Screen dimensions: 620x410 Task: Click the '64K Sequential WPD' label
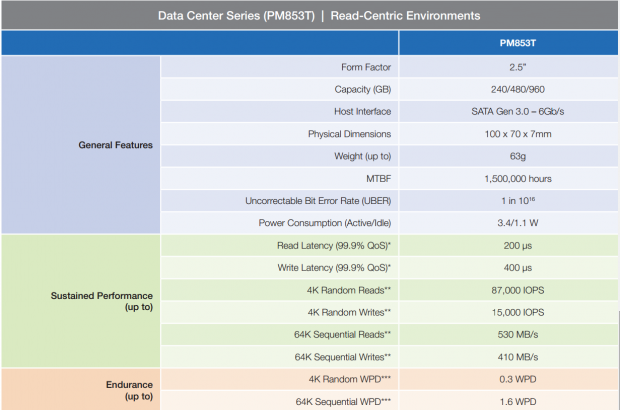343,402
